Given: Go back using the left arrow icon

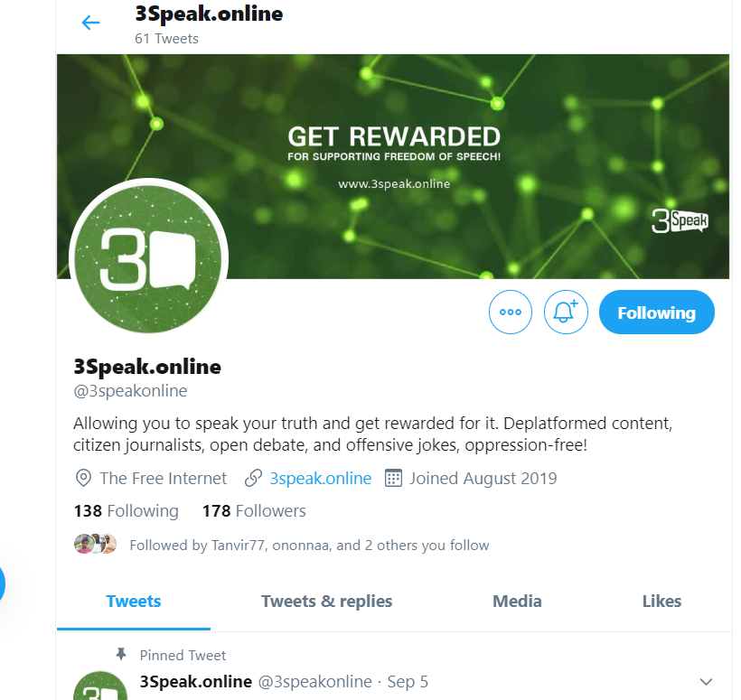Looking at the screenshot, I should pyautogui.click(x=90, y=23).
